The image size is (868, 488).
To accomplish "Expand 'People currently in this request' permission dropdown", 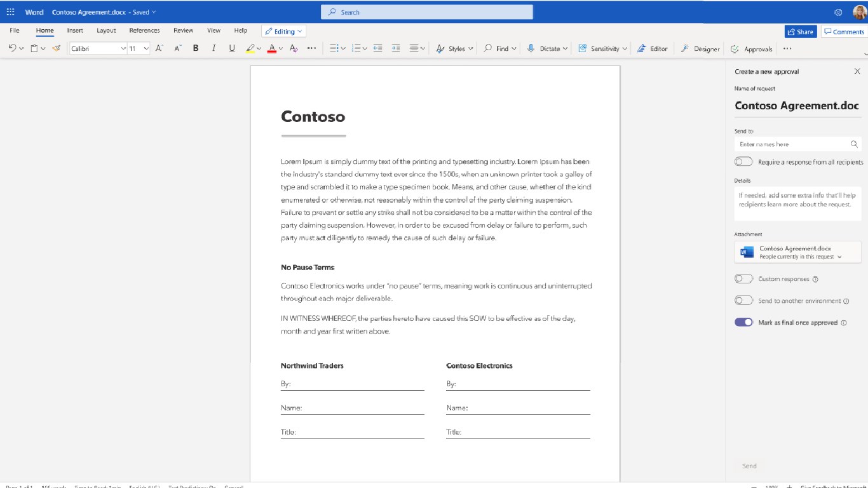I will click(840, 257).
